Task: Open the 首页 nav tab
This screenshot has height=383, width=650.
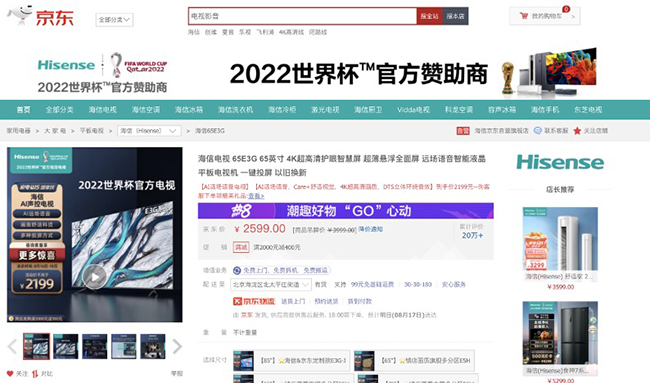Action: pyautogui.click(x=24, y=110)
